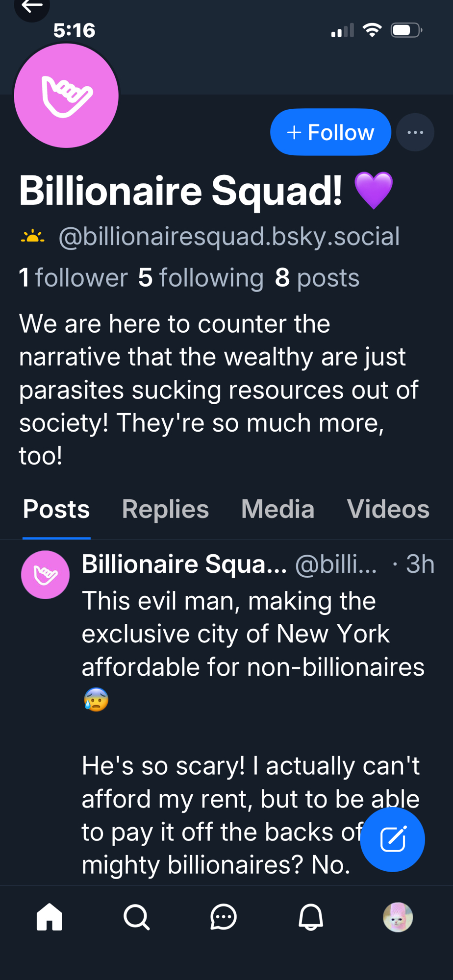Go to the Home feed icon
Viewport: 453px width, 980px height.
50,917
